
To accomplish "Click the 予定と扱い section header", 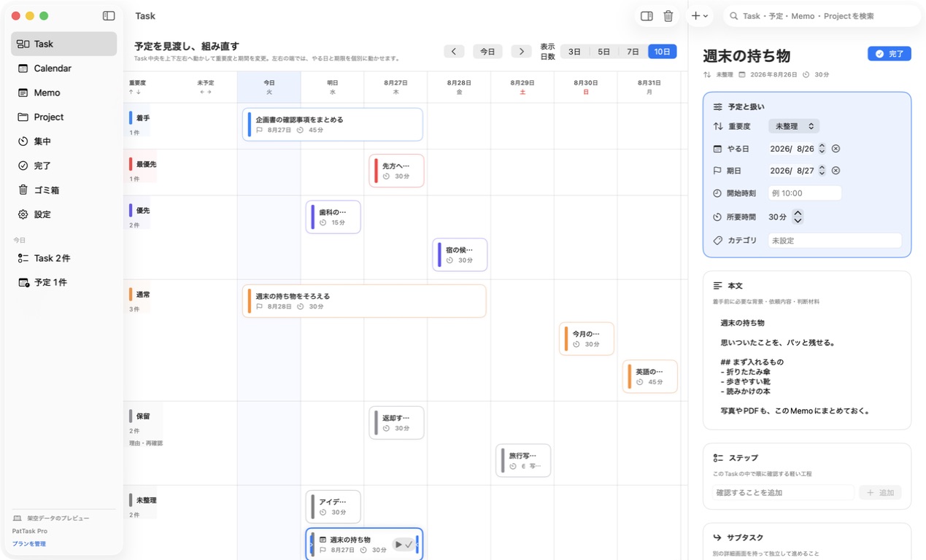I will 746,106.
